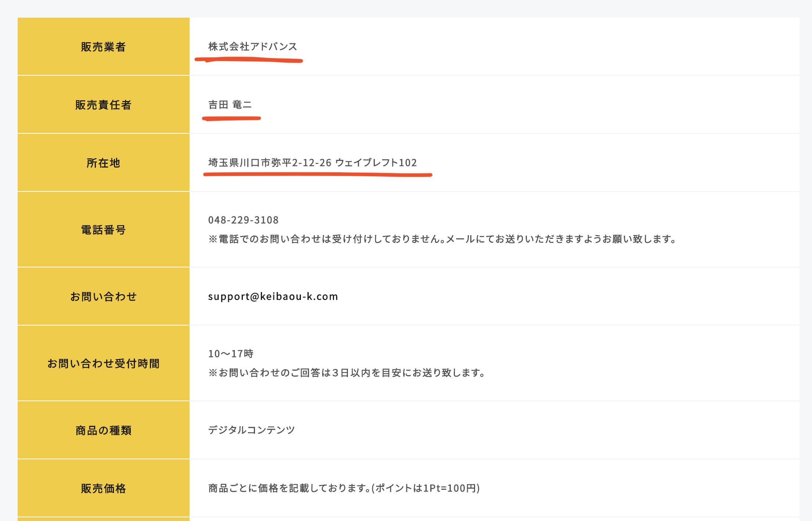This screenshot has height=521, width=812.
Task: Click the 販売業者 header cell
Action: tap(103, 47)
